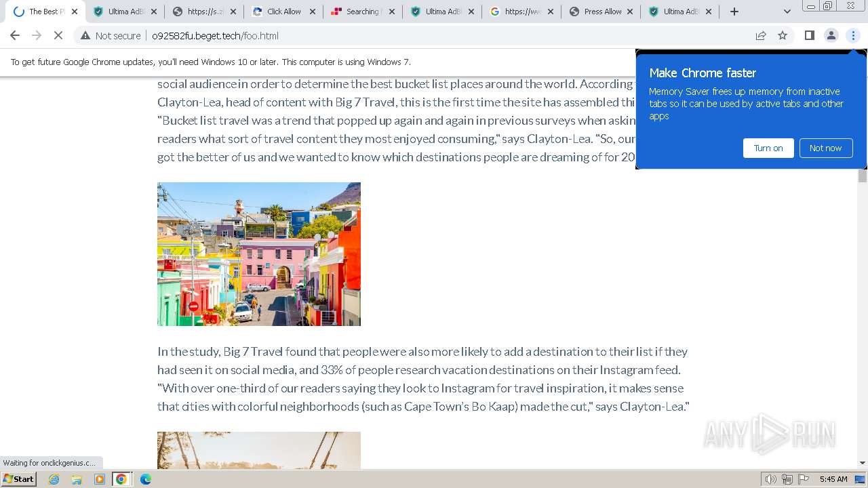868x488 pixels.
Task: Click the forward navigation arrow
Action: (x=37, y=35)
